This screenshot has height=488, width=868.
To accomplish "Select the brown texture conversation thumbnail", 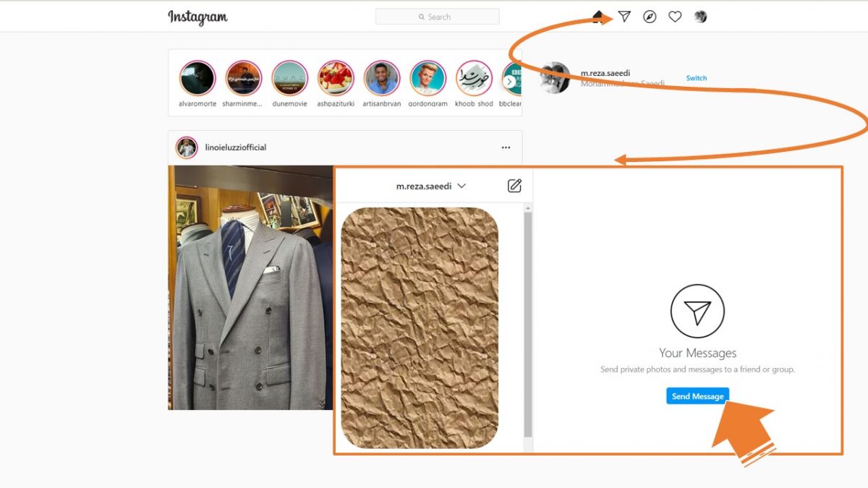I will point(420,329).
